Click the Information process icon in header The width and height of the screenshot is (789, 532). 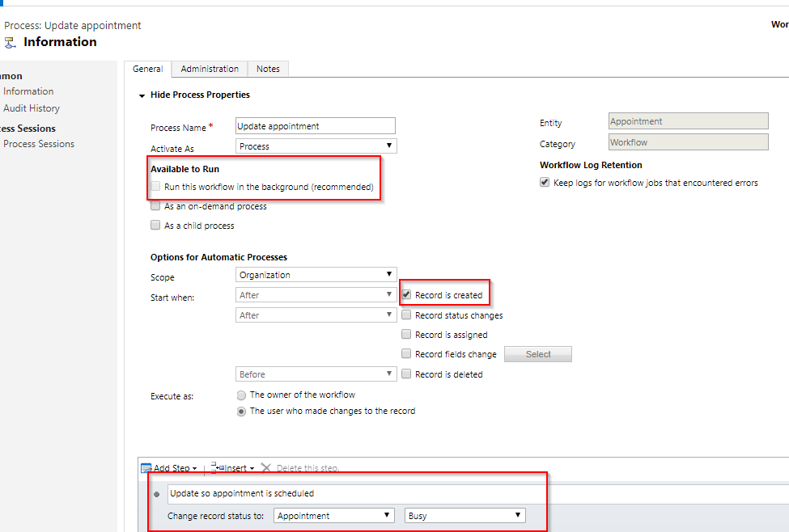point(11,43)
